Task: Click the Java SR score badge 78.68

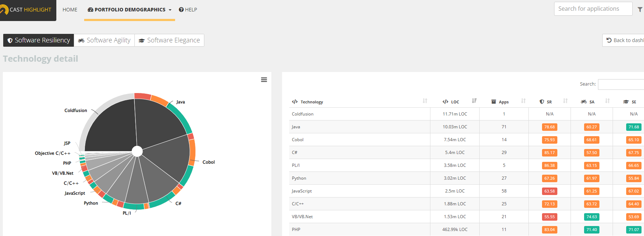Action: pos(550,127)
